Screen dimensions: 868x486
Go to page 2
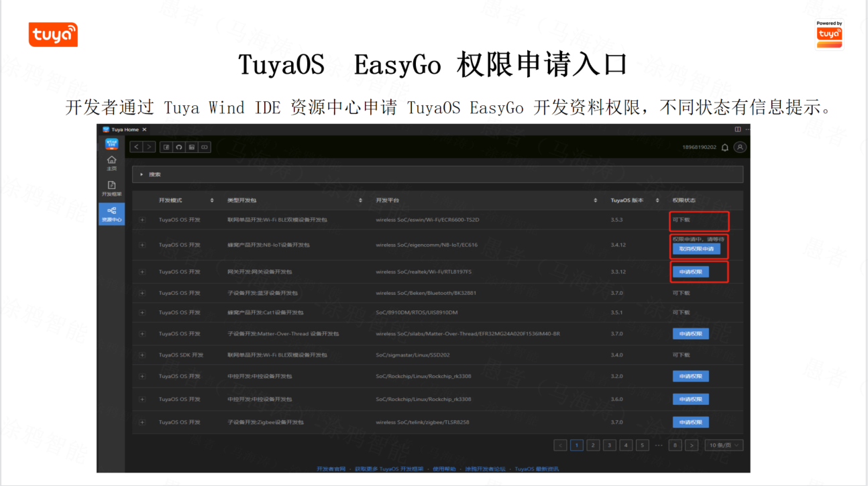click(593, 445)
